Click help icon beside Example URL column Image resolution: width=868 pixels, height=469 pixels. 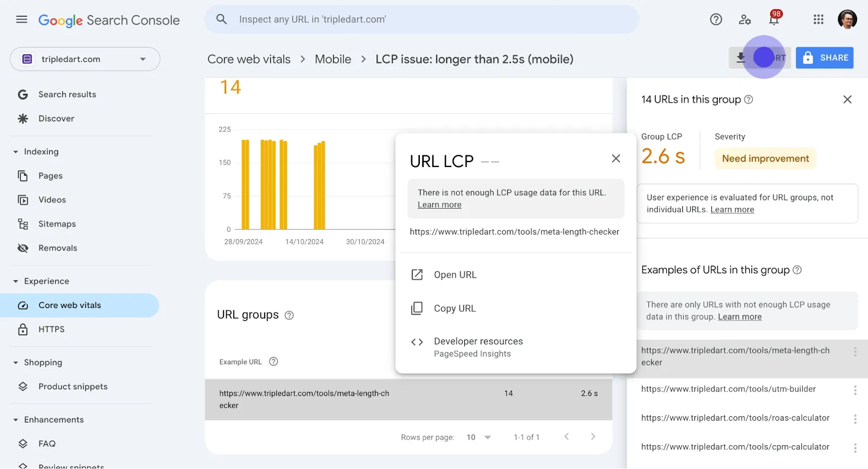tap(273, 362)
